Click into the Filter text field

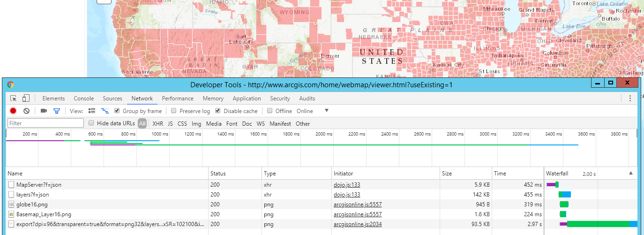tap(45, 123)
